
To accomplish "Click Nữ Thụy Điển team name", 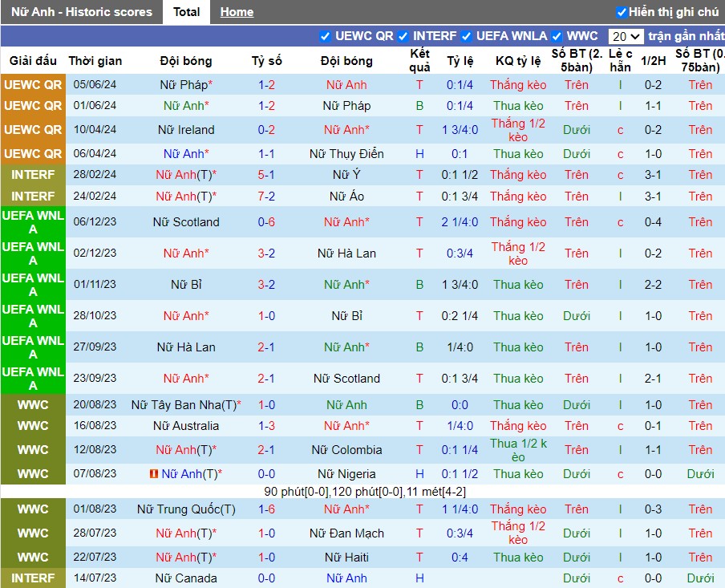I will 346,153.
